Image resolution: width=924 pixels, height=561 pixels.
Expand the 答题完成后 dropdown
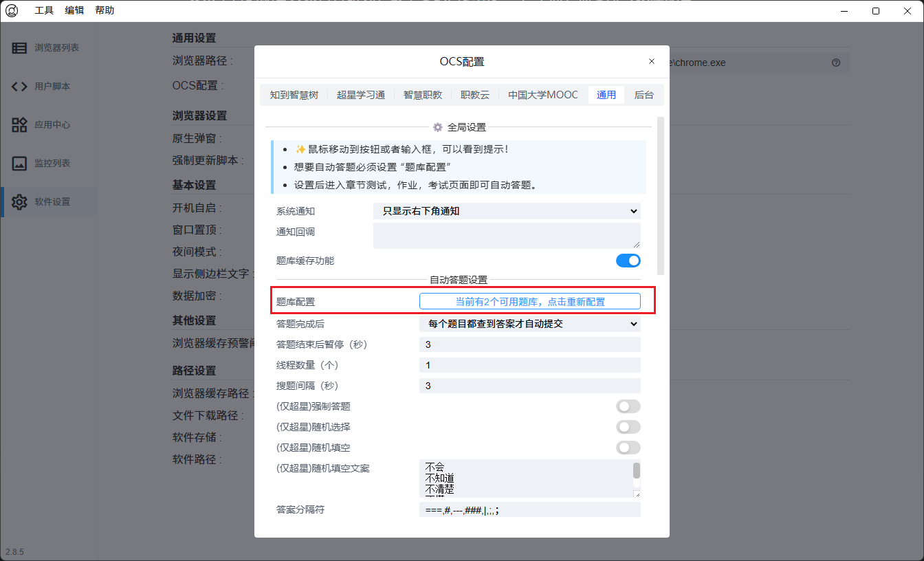pos(529,324)
